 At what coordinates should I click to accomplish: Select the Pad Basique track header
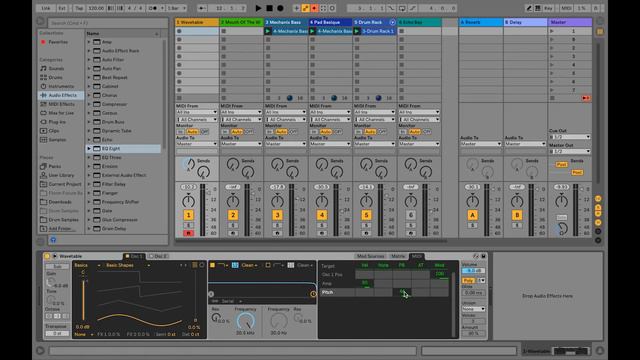(331, 22)
